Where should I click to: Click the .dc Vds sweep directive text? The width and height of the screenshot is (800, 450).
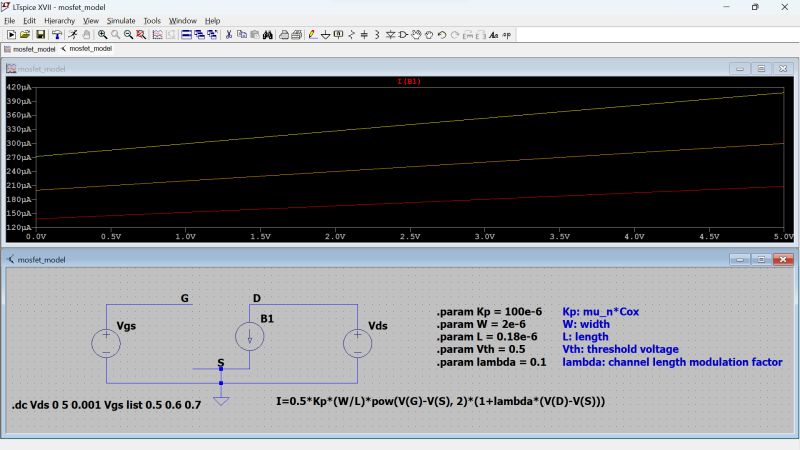106,405
